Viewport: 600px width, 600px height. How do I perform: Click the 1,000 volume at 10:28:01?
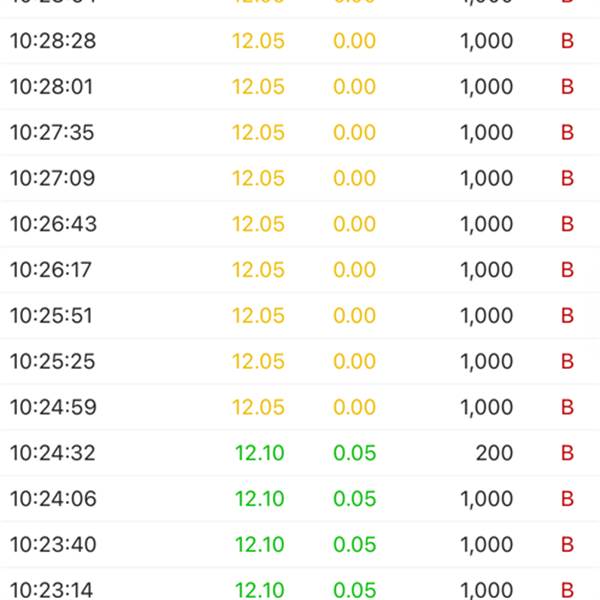click(x=486, y=87)
